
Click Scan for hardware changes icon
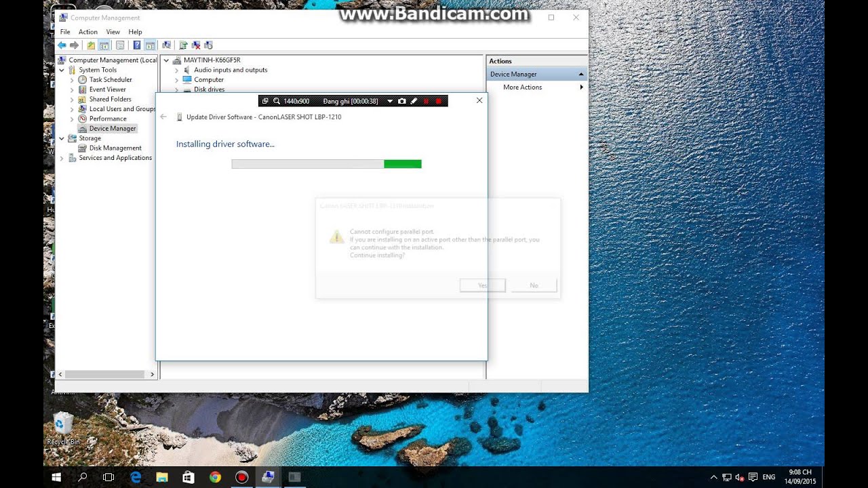167,45
